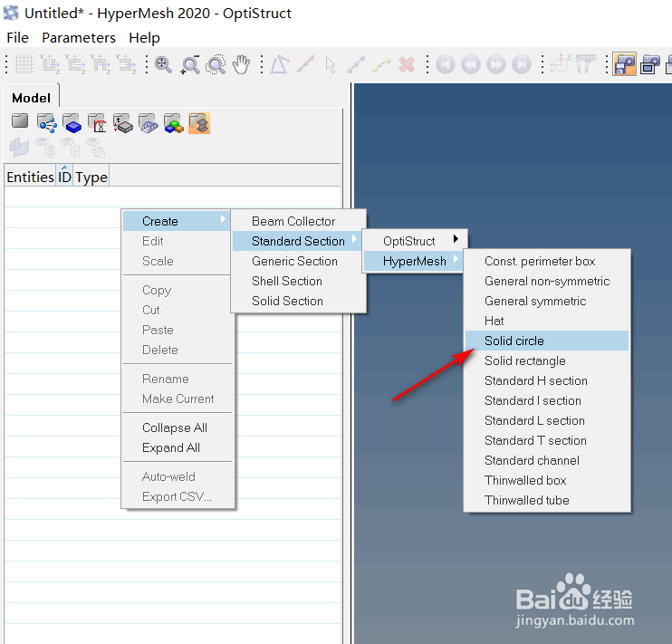Viewport: 672px width, 644px height.
Task: Click the caliper measure tool icon
Action: click(585, 64)
